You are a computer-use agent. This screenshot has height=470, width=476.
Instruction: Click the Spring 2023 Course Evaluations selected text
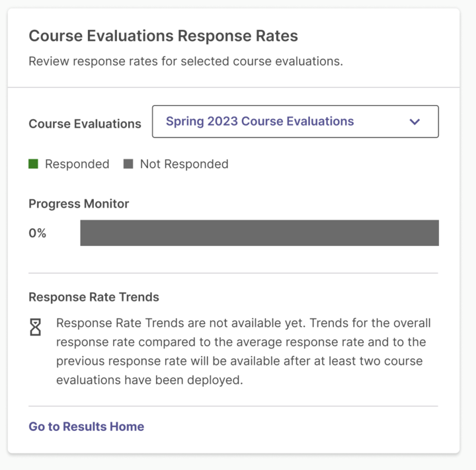pyautogui.click(x=260, y=121)
